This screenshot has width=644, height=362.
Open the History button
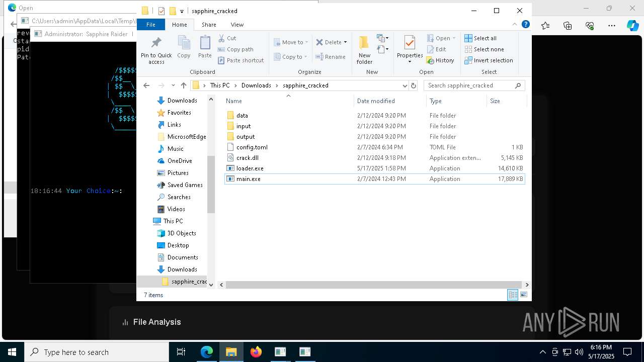(x=440, y=60)
